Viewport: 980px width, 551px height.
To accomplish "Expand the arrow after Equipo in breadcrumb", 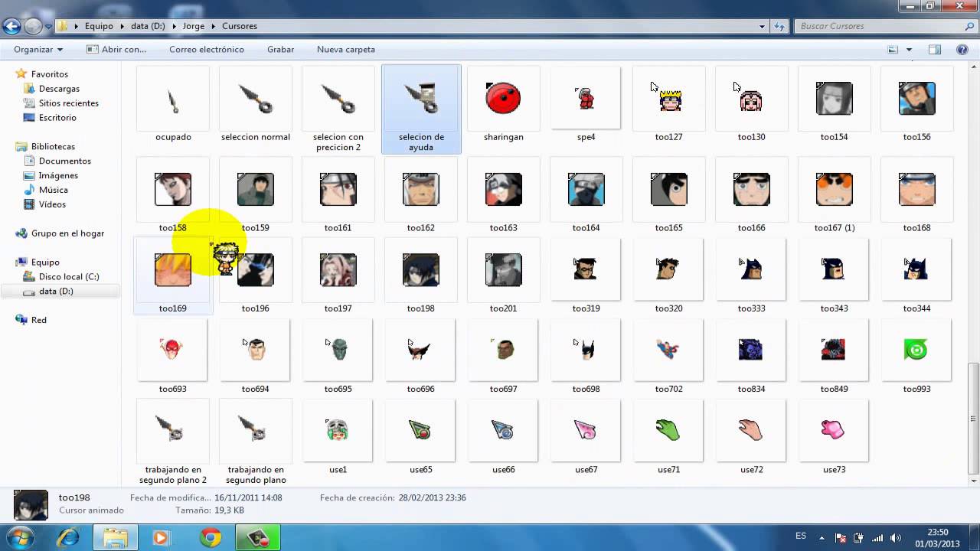I will 122,26.
